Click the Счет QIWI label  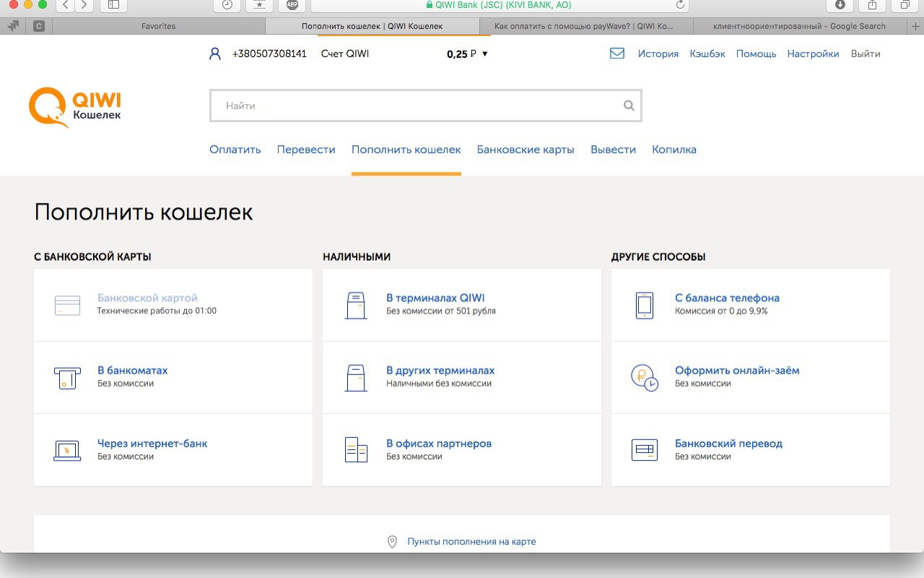(x=345, y=53)
